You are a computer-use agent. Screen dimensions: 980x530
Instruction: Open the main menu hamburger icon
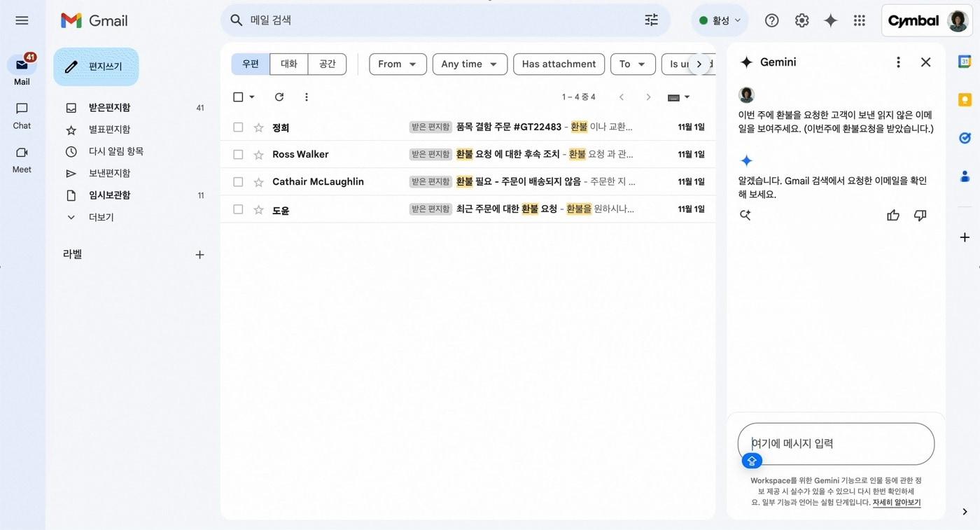[22, 20]
